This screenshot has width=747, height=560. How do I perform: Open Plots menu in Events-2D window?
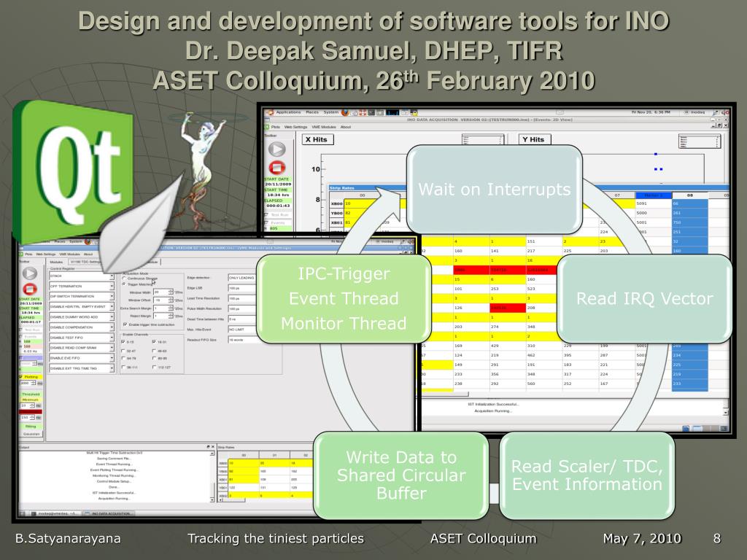[x=275, y=127]
